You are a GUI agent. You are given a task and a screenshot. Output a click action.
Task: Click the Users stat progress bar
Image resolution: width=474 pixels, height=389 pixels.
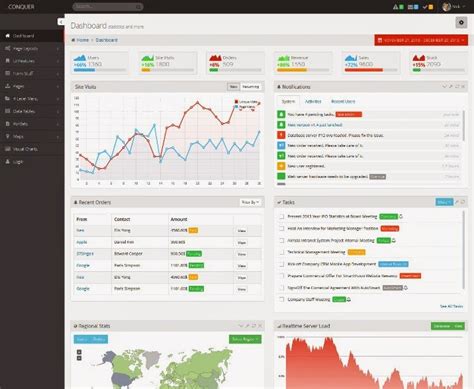100,70
